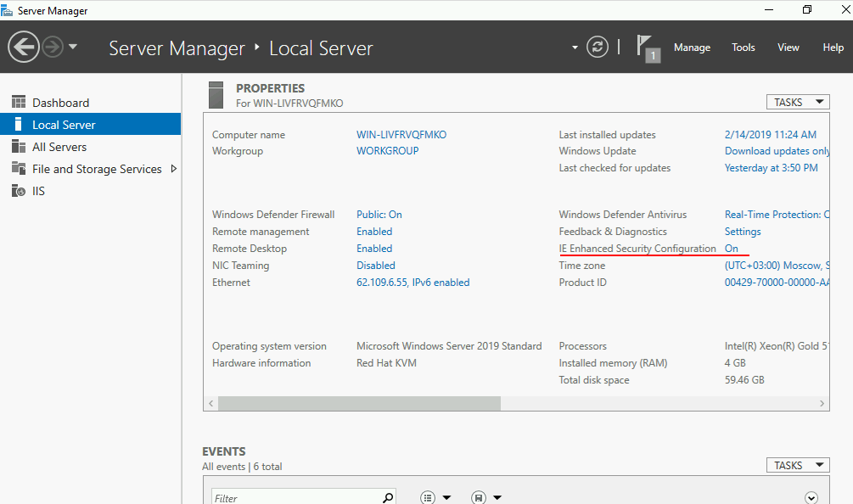Click the WORKGROUP link
The image size is (853, 504).
(387, 151)
